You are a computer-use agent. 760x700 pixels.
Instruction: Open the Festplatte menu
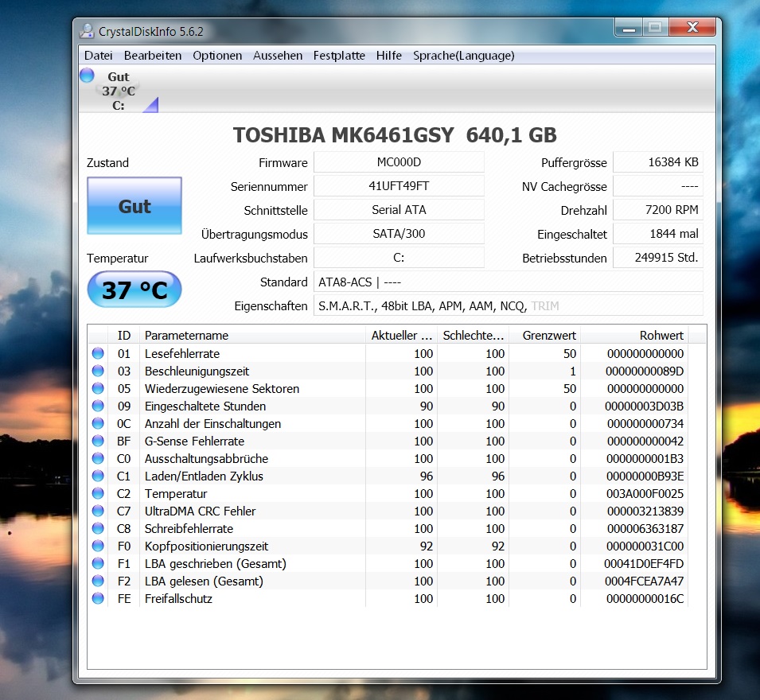pyautogui.click(x=339, y=56)
